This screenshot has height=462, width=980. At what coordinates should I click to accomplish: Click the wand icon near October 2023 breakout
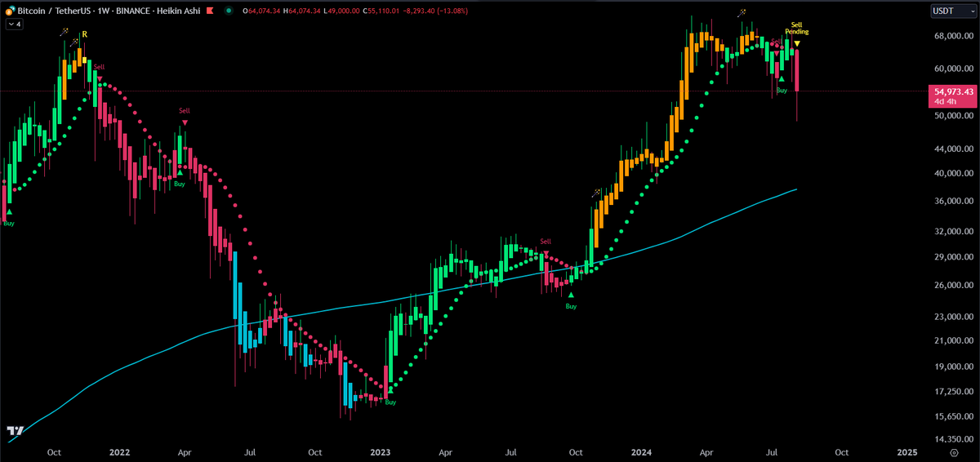597,193
